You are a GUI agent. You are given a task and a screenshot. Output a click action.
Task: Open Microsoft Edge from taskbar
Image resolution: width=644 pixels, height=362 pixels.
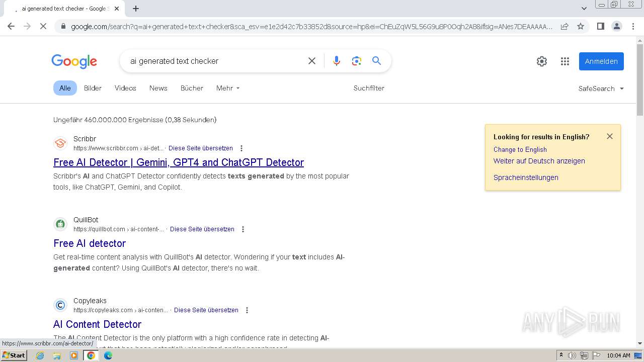tap(108, 355)
